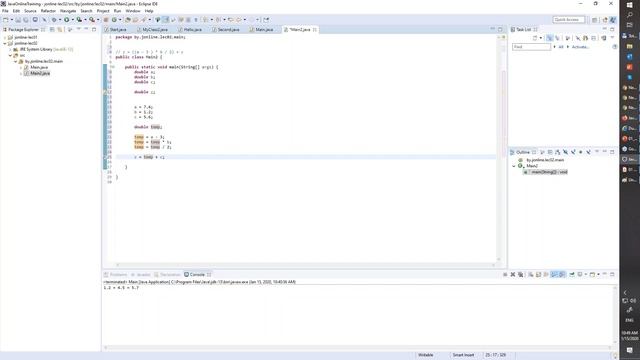
Task: Select Main2.java in Package Explorer
Action: [x=40, y=73]
